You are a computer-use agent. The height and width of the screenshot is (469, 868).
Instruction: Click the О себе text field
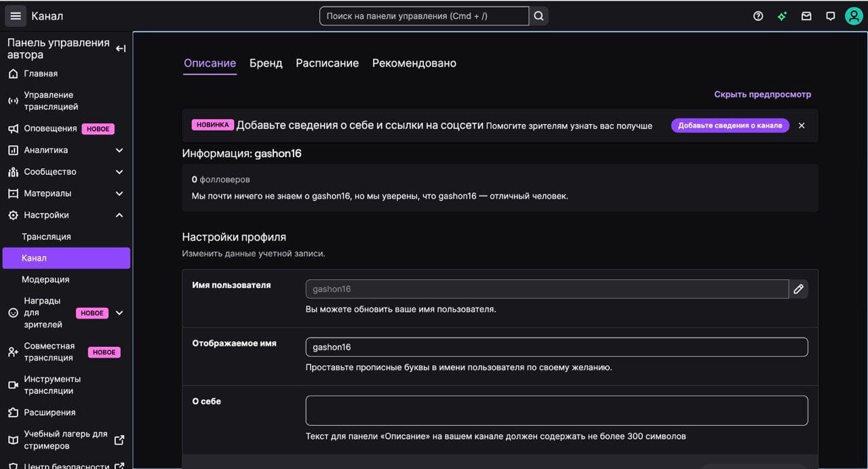tap(556, 410)
